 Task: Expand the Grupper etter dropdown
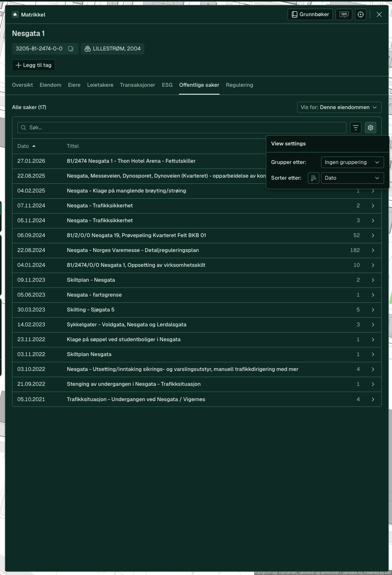(x=352, y=162)
